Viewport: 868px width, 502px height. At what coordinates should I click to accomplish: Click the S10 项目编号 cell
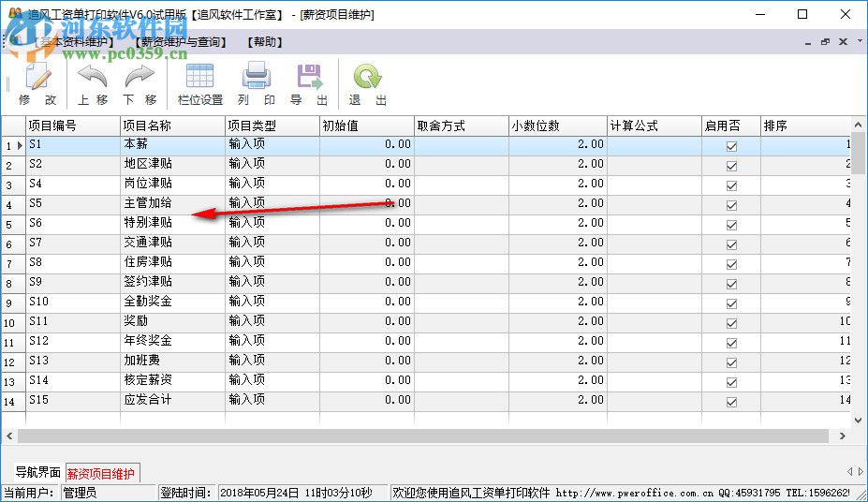click(73, 302)
